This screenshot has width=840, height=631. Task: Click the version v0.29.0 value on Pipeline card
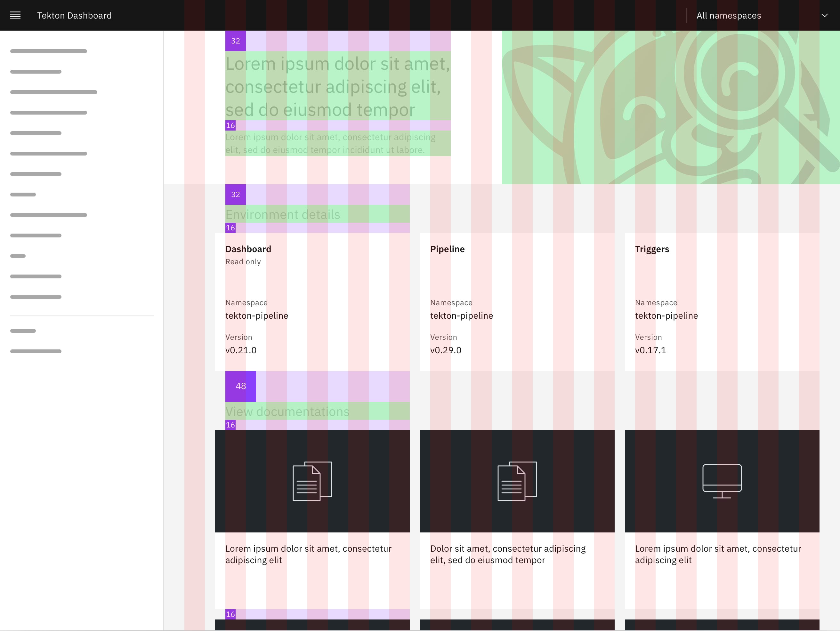(446, 350)
